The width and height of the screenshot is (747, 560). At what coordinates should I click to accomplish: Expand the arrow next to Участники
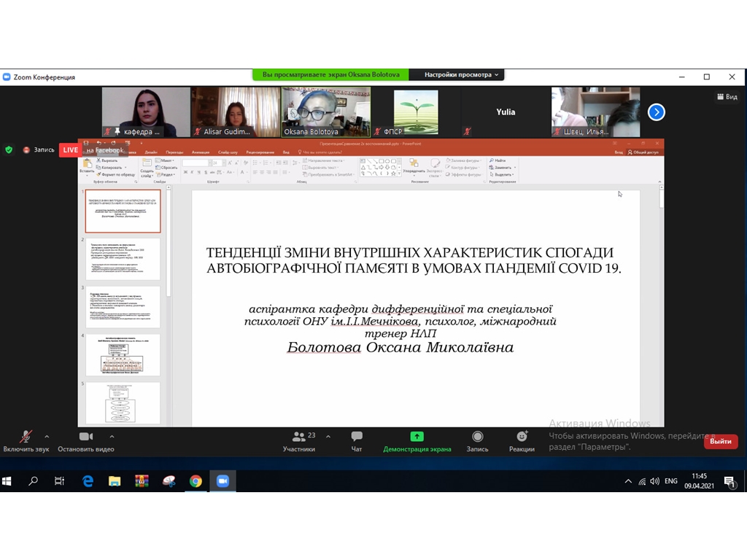(328, 436)
